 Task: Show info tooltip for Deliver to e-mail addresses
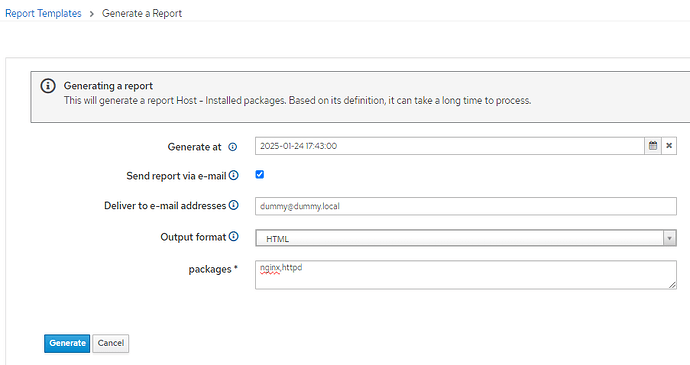234,205
